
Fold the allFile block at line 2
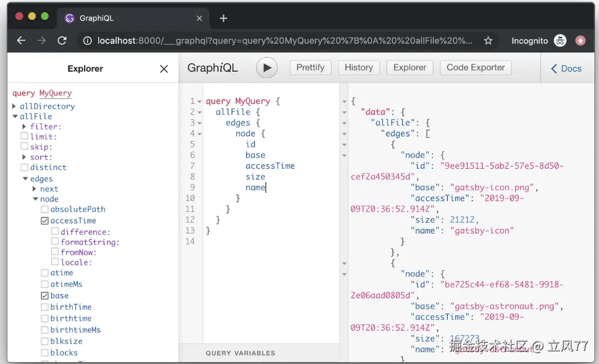pyautogui.click(x=200, y=112)
